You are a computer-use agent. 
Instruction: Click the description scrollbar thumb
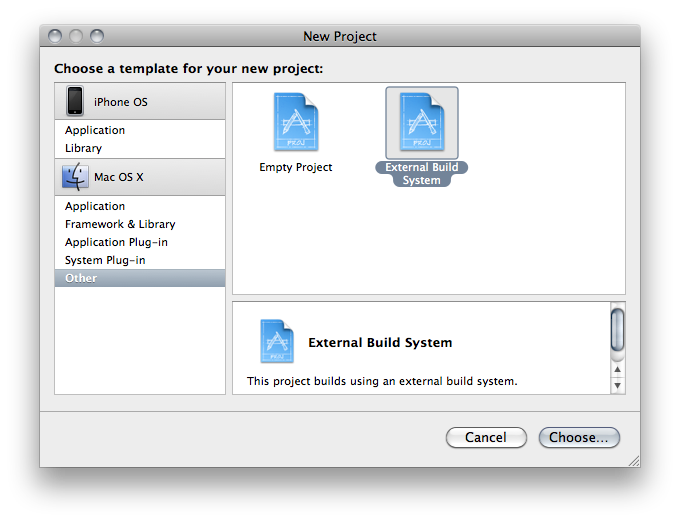click(x=618, y=330)
